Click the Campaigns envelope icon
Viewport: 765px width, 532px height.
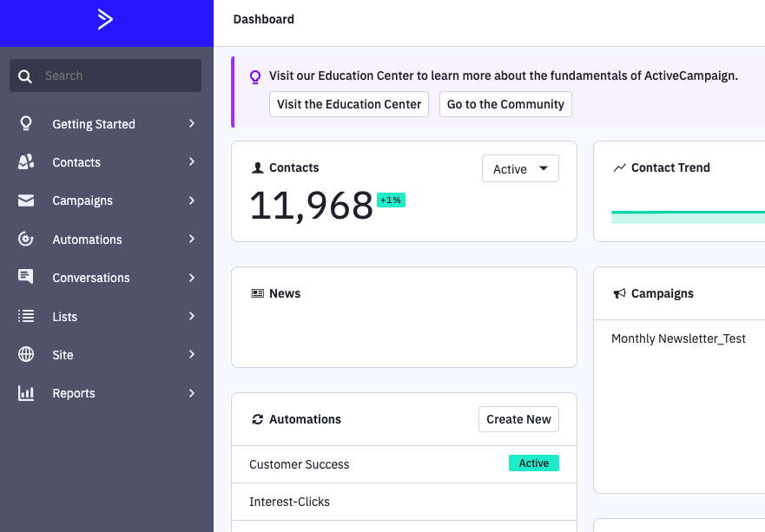click(26, 200)
